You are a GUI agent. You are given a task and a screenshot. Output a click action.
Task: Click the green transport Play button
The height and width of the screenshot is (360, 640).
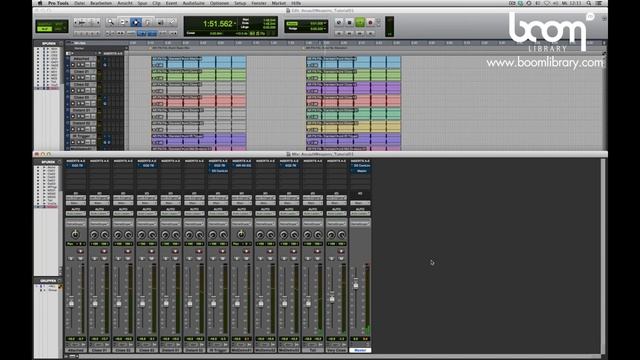click(360, 22)
